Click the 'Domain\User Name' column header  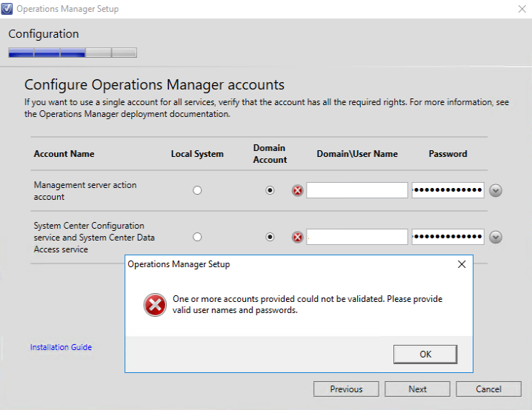tap(357, 154)
